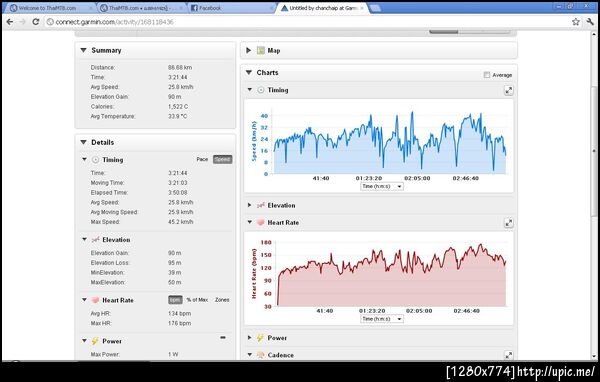The height and width of the screenshot is (382, 600).
Task: Click Avg Temperature value 33.9 °C
Action: [178, 116]
